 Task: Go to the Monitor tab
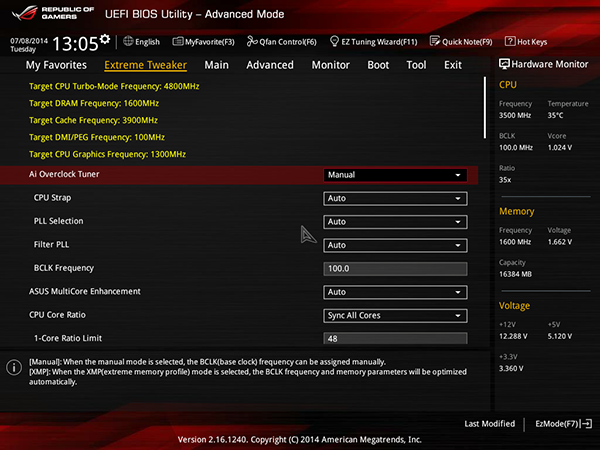[x=331, y=65]
